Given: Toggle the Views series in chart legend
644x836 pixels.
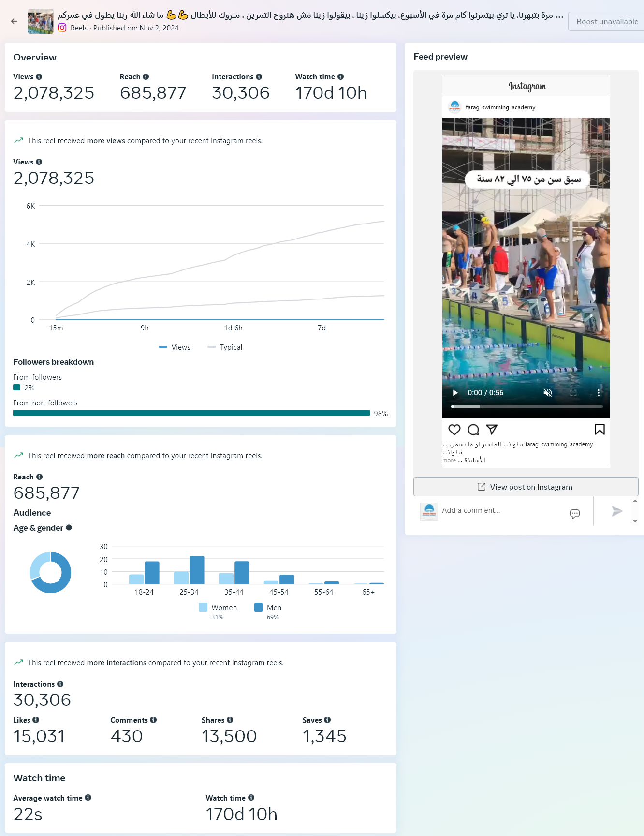Looking at the screenshot, I should tap(175, 347).
